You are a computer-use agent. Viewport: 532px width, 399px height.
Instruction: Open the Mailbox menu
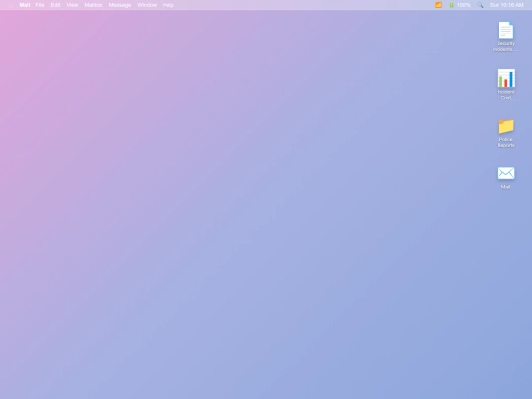click(x=94, y=5)
